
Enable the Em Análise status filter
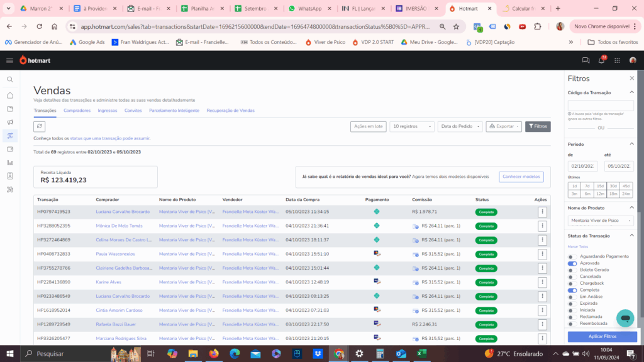(x=572, y=297)
